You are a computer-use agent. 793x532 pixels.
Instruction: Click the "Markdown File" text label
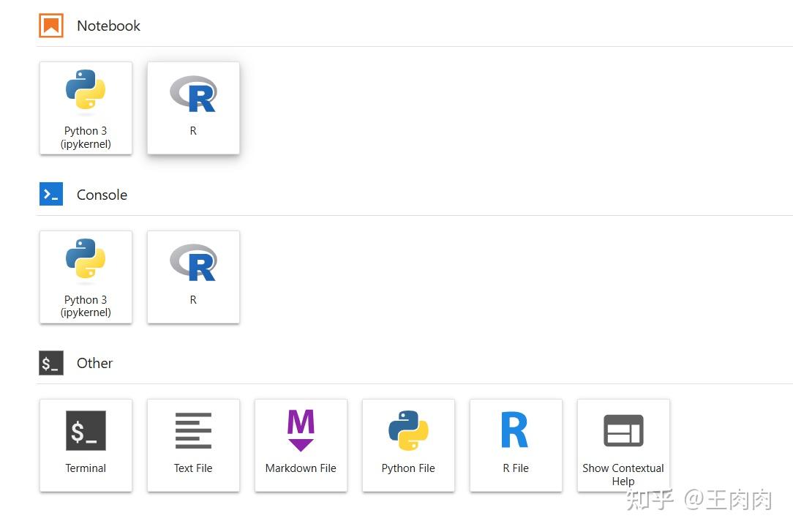(301, 468)
